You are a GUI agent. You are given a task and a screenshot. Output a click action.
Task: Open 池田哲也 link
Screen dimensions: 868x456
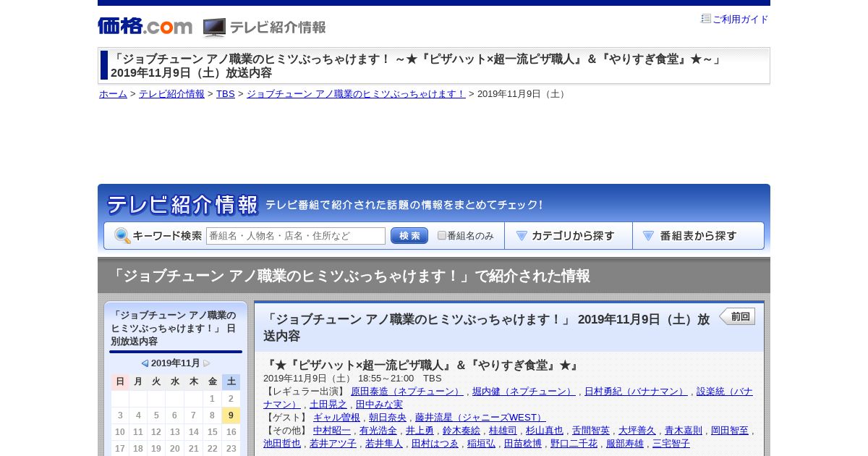(x=282, y=444)
